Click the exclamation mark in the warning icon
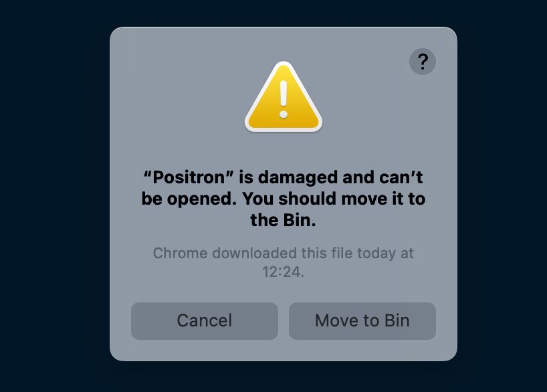This screenshot has width=547, height=392. 284,100
